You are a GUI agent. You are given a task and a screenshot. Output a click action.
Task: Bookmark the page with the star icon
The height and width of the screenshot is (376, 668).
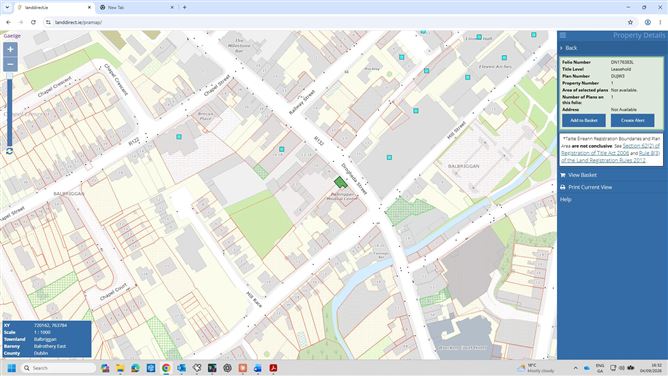tap(630, 22)
